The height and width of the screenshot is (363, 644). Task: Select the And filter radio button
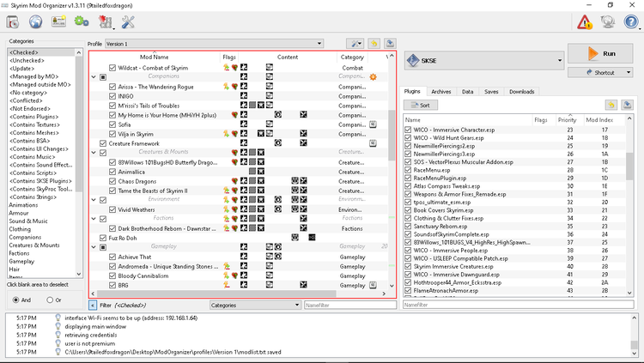(16, 300)
